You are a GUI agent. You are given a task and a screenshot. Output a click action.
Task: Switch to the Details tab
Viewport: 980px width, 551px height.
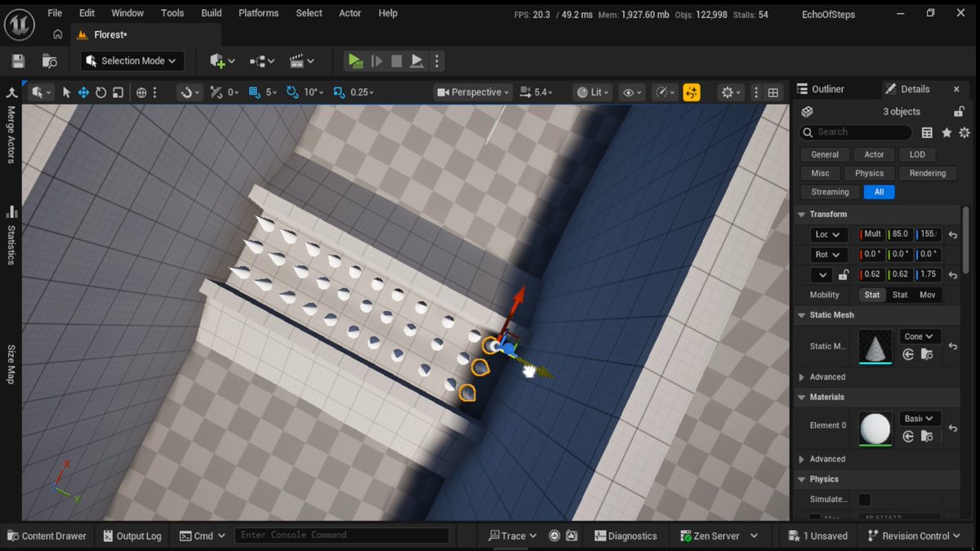click(x=915, y=89)
